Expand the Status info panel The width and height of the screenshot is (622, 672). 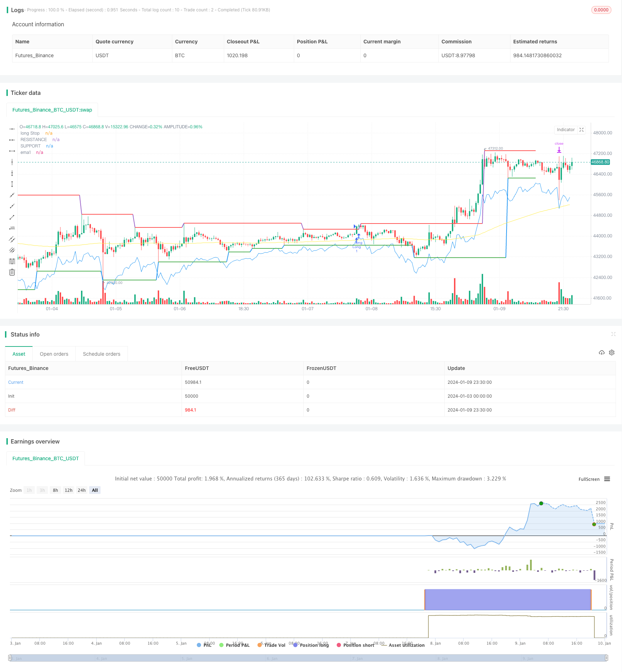tap(613, 334)
